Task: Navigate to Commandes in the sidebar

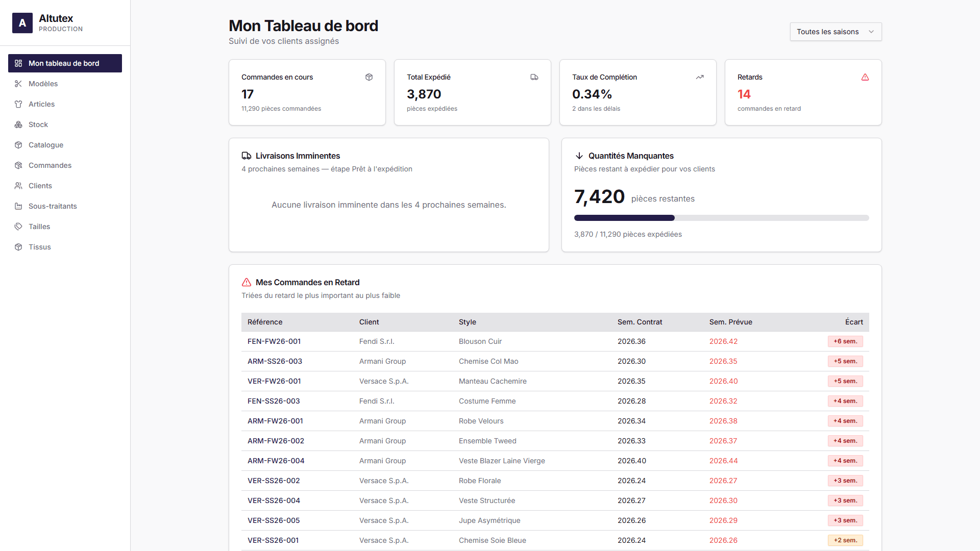Action: pos(65,165)
